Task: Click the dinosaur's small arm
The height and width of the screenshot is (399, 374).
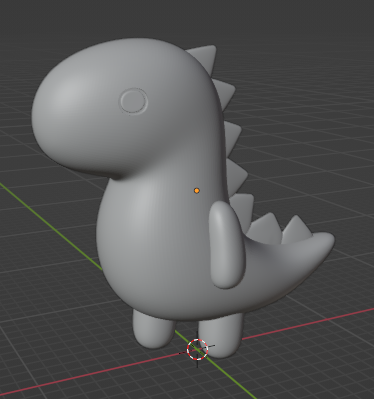Action: [x=227, y=245]
